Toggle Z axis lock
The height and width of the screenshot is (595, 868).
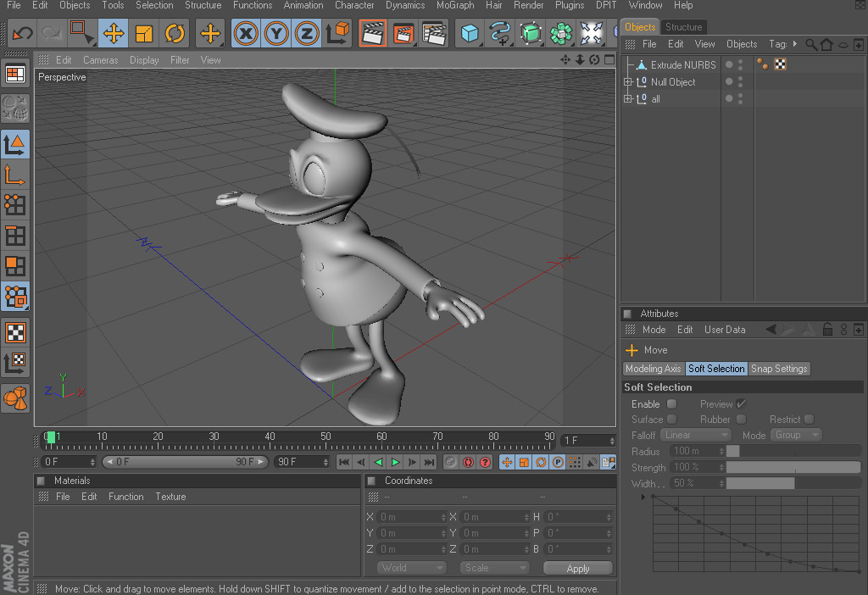pyautogui.click(x=307, y=34)
